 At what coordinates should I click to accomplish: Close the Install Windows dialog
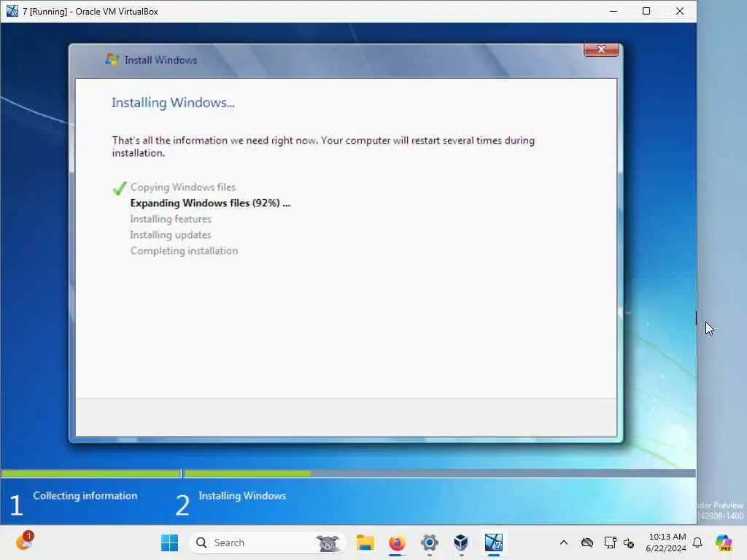(x=601, y=50)
